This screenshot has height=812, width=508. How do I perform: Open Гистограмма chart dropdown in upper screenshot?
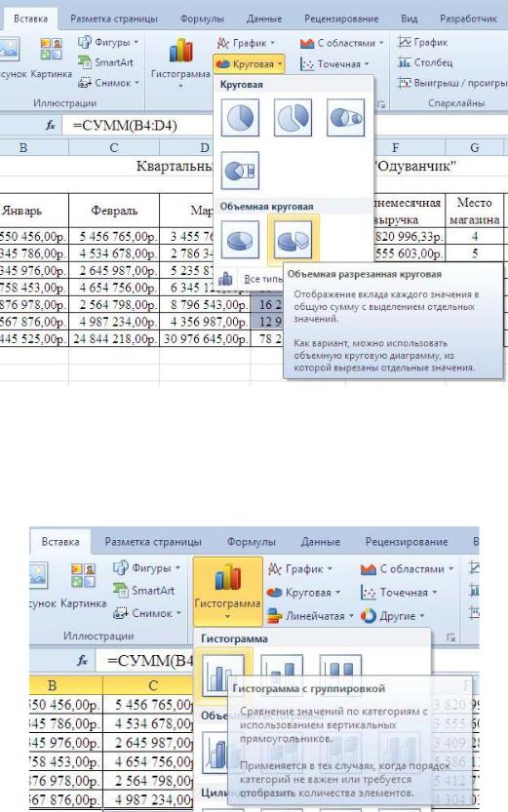tap(180, 62)
